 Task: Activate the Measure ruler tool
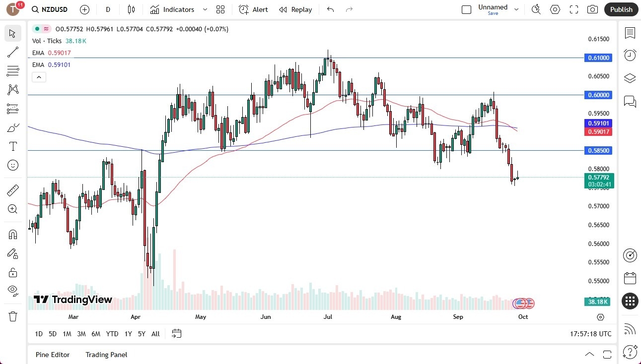pos(13,189)
